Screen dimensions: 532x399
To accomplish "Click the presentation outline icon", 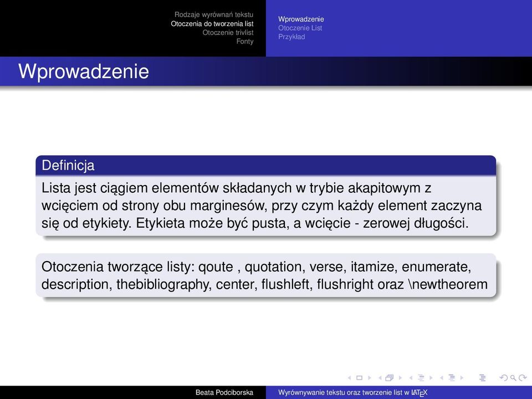I will (x=483, y=377).
